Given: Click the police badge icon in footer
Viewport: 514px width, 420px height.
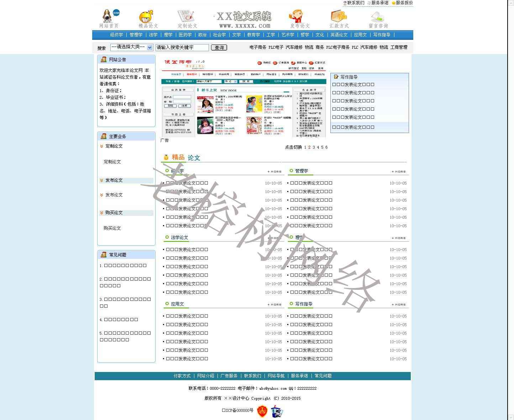Looking at the screenshot, I should click(x=262, y=411).
